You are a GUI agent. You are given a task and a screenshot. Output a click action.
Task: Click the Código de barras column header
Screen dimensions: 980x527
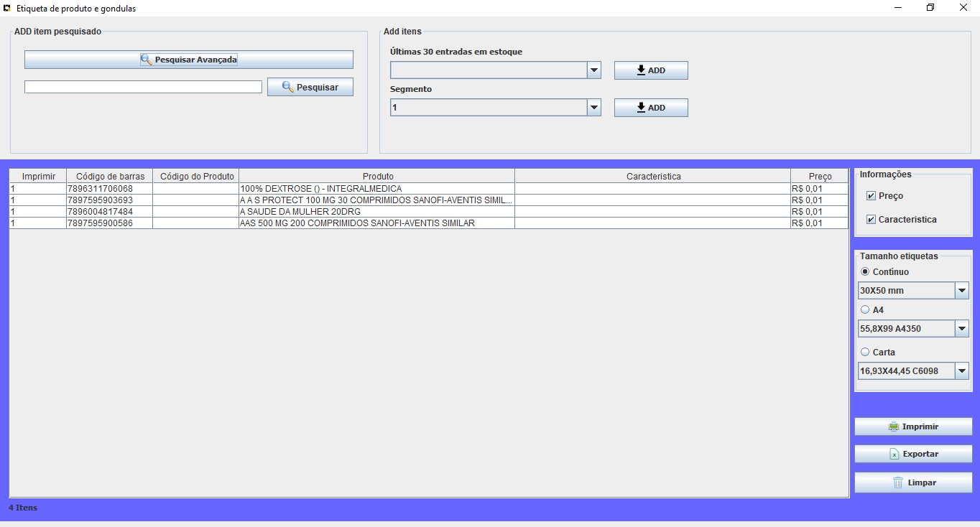coord(110,176)
